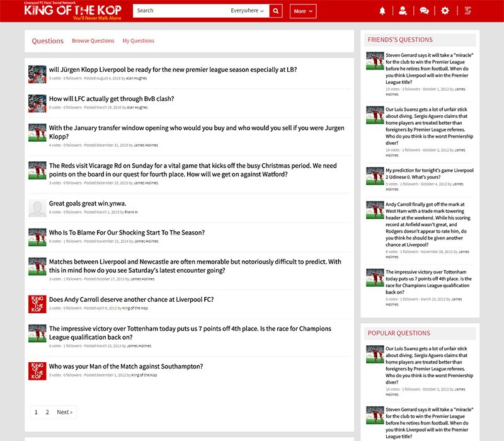
Task: Click the King of the Kop logo
Action: tap(73, 11)
